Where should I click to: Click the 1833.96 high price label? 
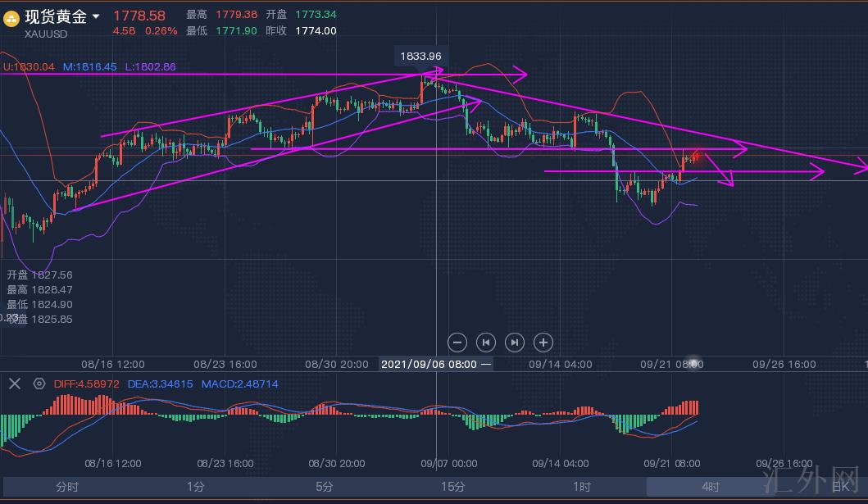tap(420, 57)
